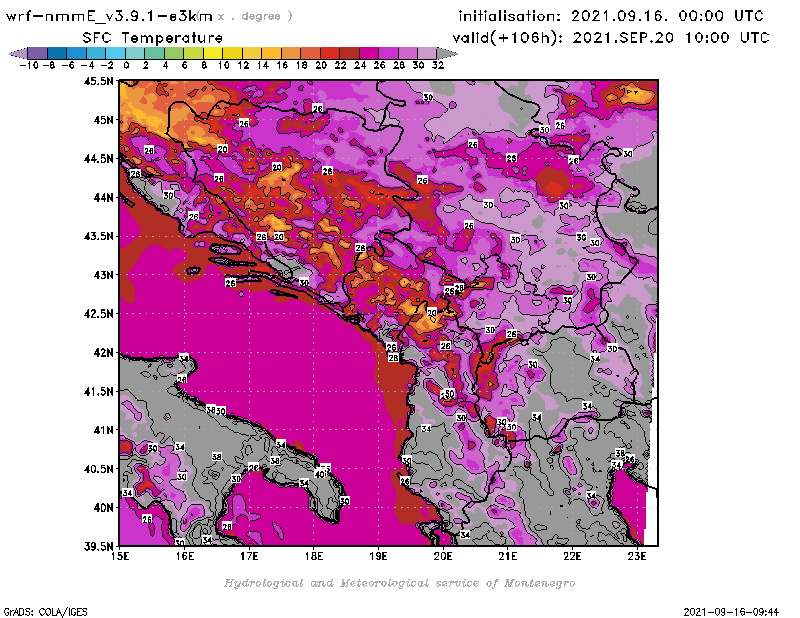Click the light green swatch between 4 and 6
Screen dimensions: 800x618
(174, 53)
